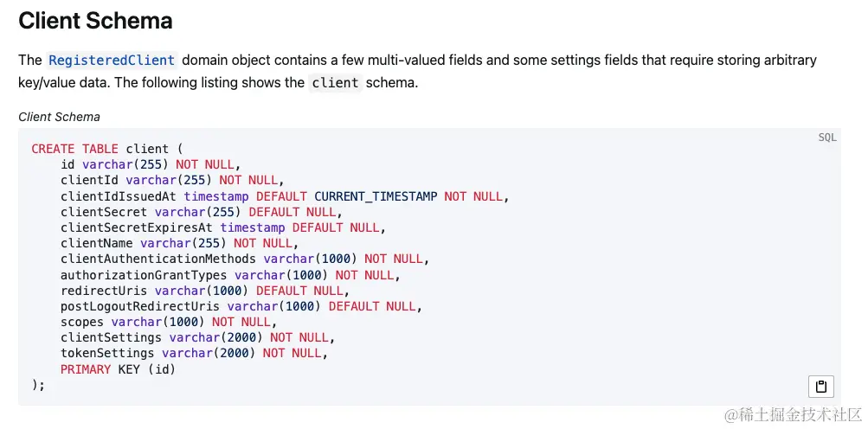
Task: Click the postLogoutRedirectUris line
Action: 241,306
